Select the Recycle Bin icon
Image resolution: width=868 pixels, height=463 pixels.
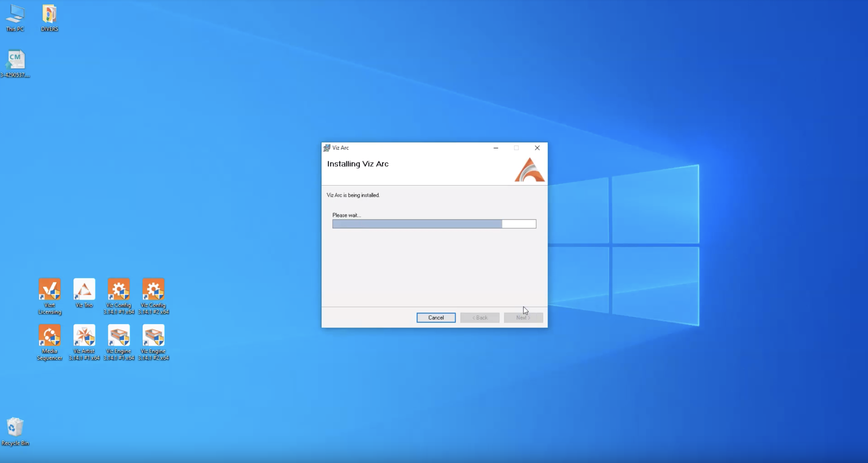[x=15, y=427]
